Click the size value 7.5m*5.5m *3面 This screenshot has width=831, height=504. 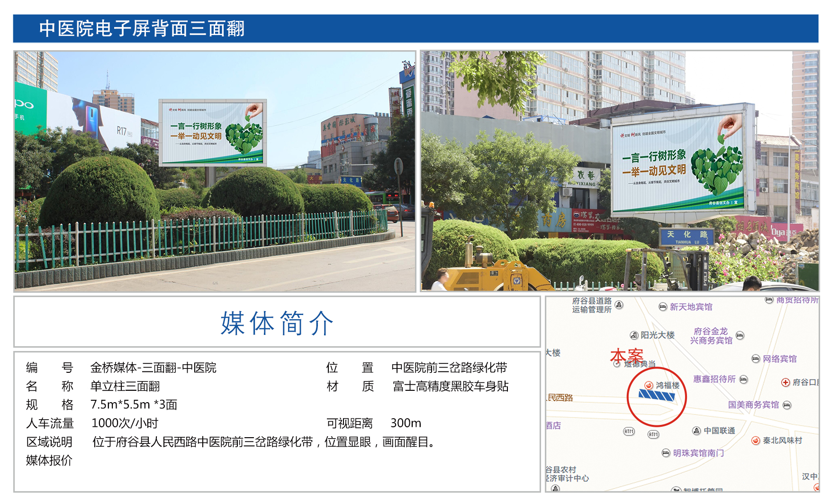134,405
